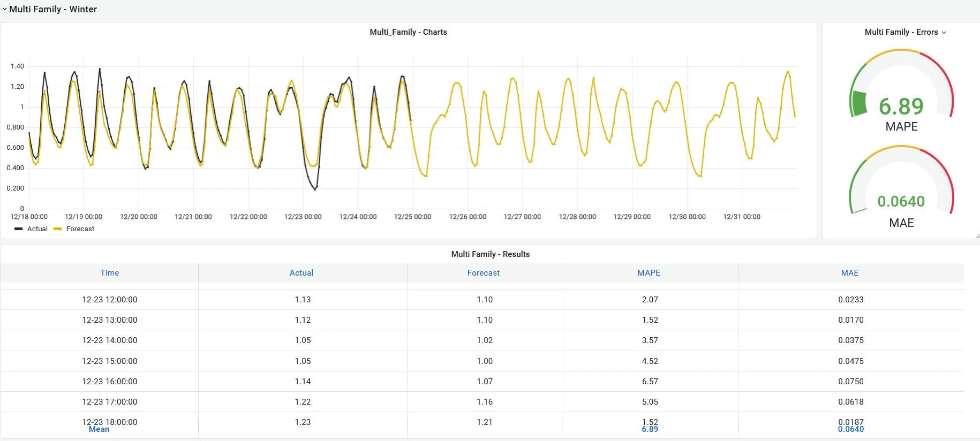980x441 pixels.
Task: Click the Forecast value 1.07
Action: click(485, 382)
